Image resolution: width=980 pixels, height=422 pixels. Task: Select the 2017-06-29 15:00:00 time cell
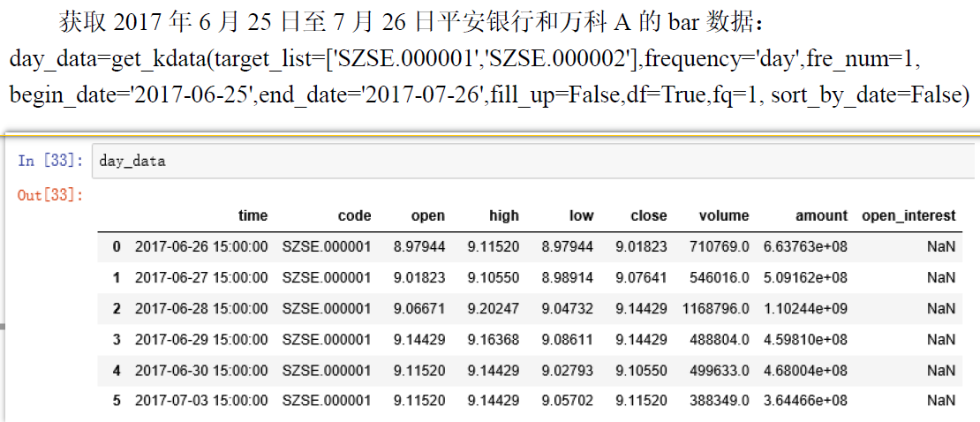coord(201,340)
